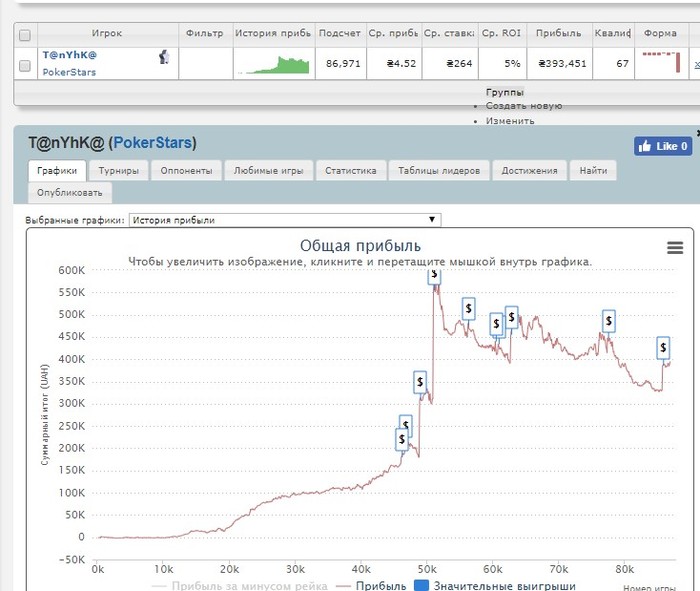Open the Оппоненты tab
This screenshot has width=700, height=591.
pyautogui.click(x=186, y=171)
